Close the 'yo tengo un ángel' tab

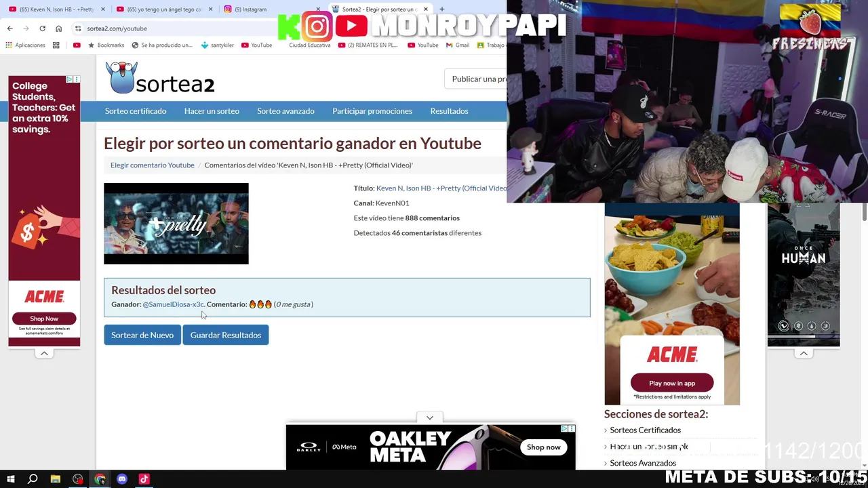tap(211, 9)
